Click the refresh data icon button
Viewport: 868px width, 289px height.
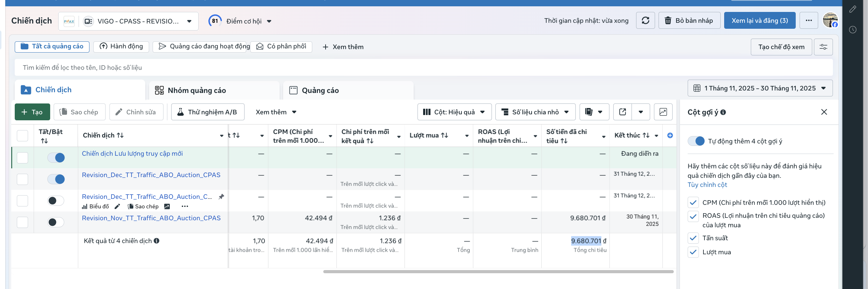(645, 21)
